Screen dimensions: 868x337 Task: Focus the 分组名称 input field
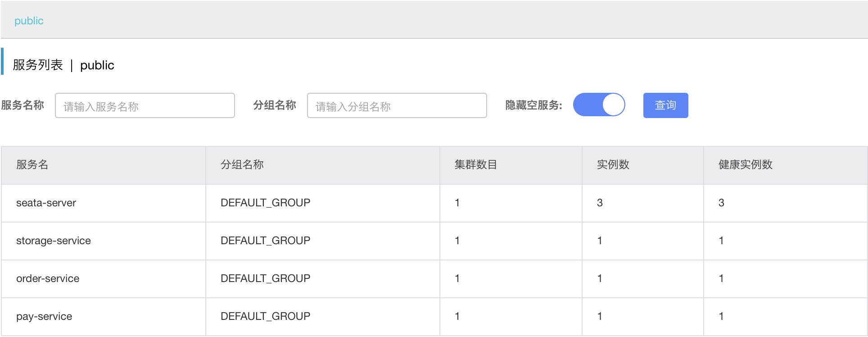pos(397,106)
